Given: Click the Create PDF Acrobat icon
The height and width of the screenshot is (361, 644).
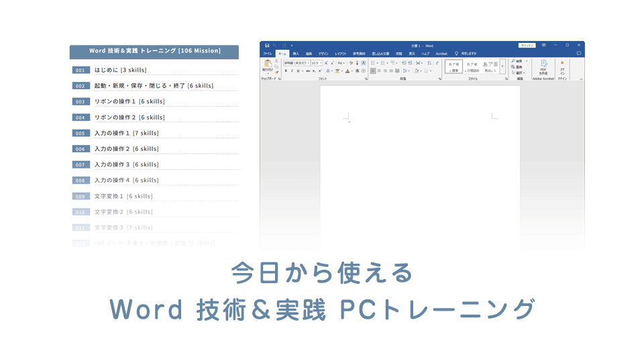Looking at the screenshot, I should tap(543, 65).
